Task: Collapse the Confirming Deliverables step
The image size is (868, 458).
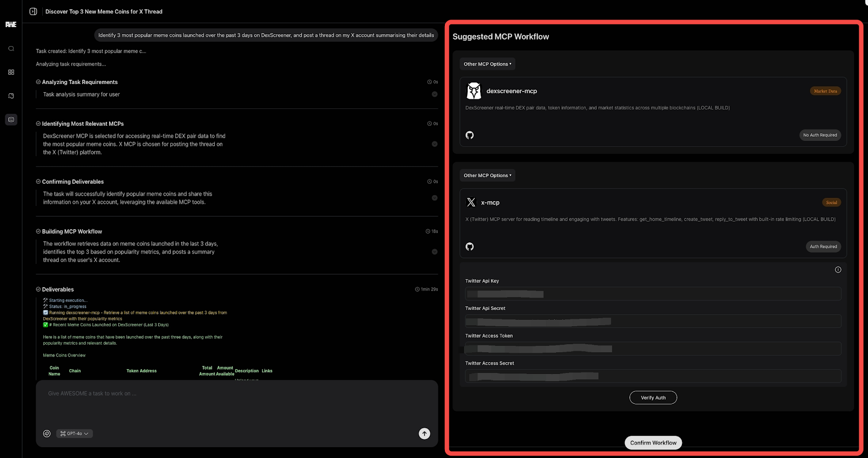Action: pos(435,198)
